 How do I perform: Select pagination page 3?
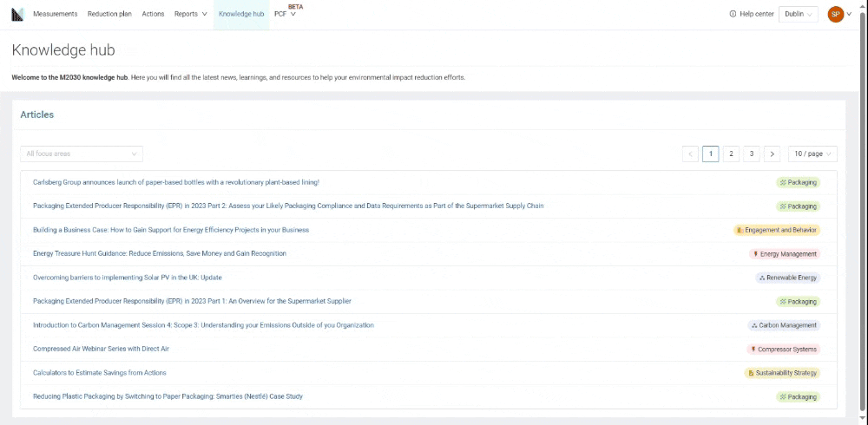point(752,154)
